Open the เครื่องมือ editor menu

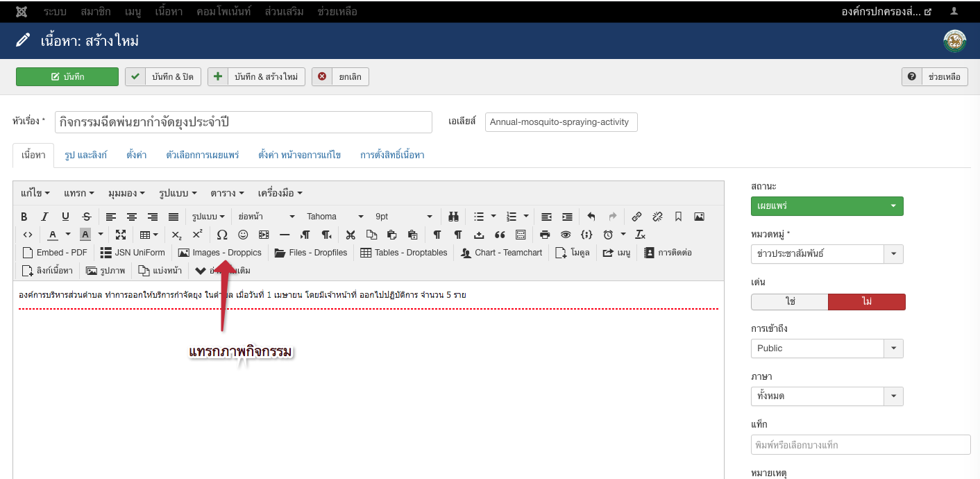[280, 193]
